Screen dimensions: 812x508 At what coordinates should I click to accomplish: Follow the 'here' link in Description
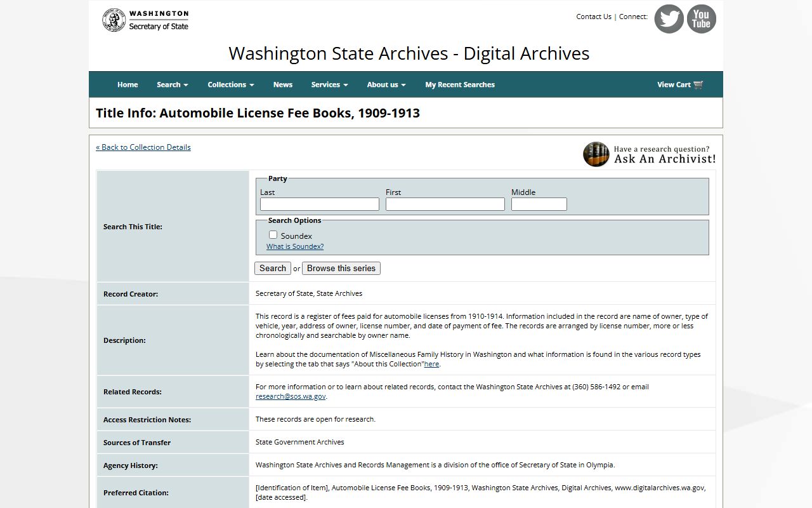[x=431, y=364]
